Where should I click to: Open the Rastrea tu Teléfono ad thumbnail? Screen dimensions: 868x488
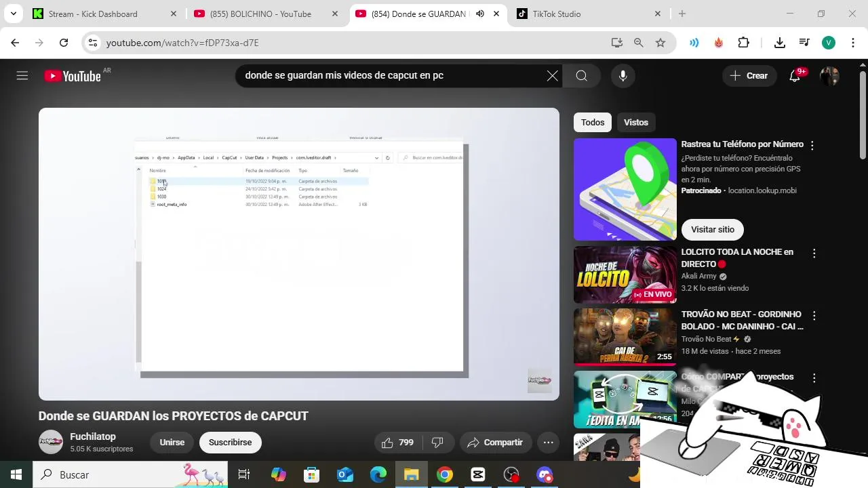point(625,190)
